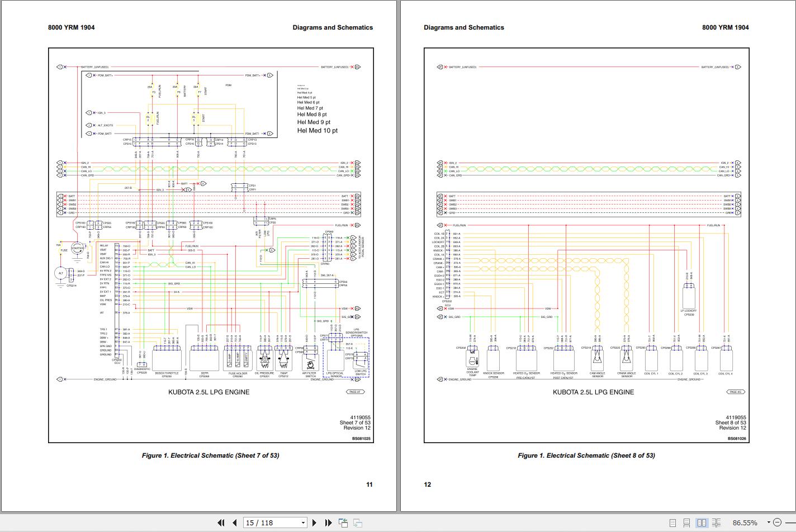Click the FUSE HOLDER label

(x=238, y=373)
